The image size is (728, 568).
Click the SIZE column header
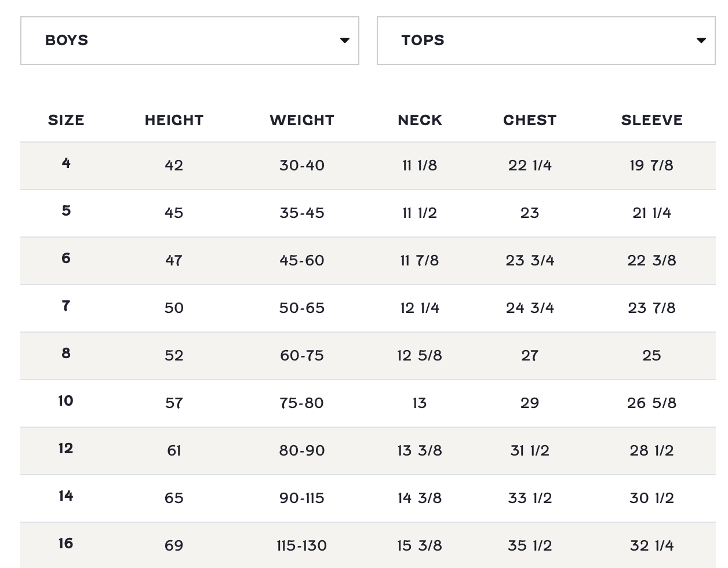[x=66, y=120]
